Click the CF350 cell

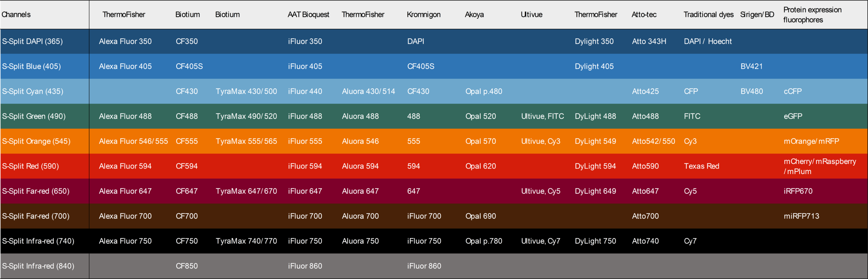click(186, 41)
